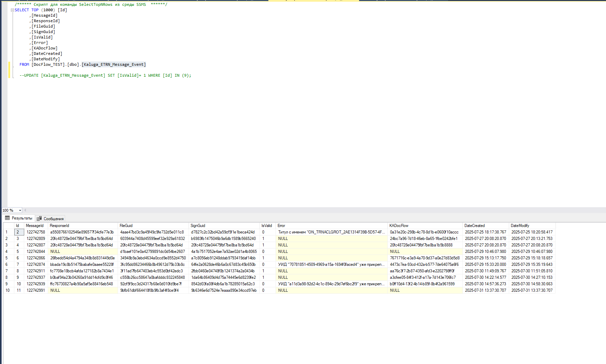Click the editor horizontal scrollbar left arrow
This screenshot has width=606, height=364.
[x=25, y=210]
